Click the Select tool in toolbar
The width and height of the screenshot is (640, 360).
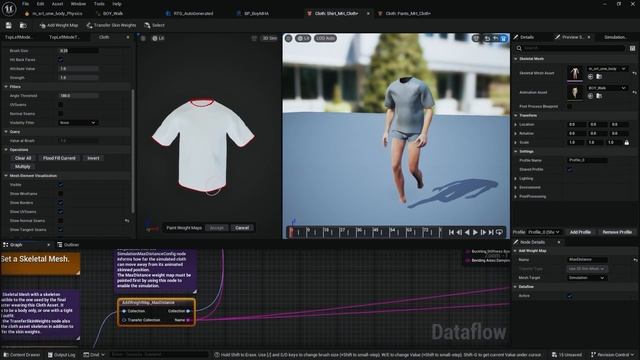[x=154, y=25]
